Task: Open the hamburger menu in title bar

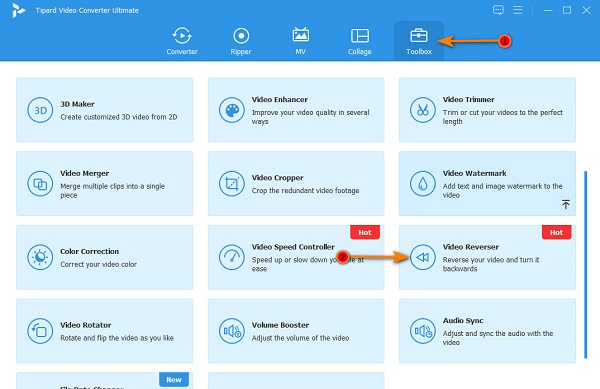Action: tap(518, 10)
